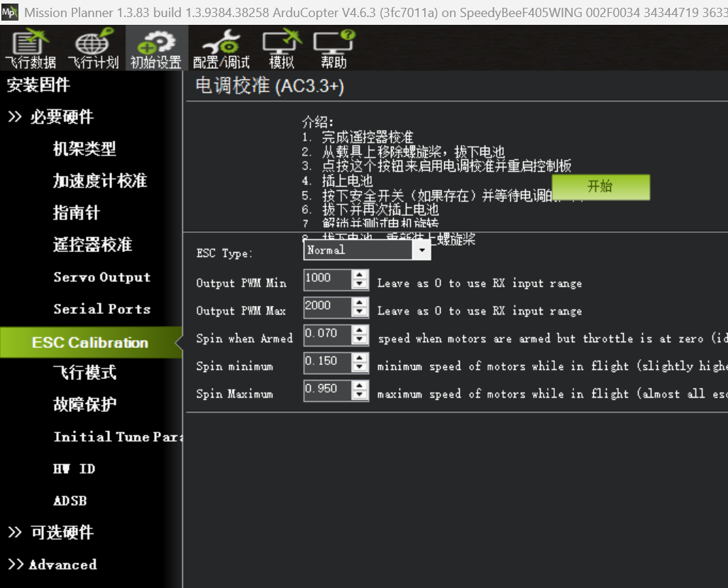Open 指南针 compass page

click(76, 212)
